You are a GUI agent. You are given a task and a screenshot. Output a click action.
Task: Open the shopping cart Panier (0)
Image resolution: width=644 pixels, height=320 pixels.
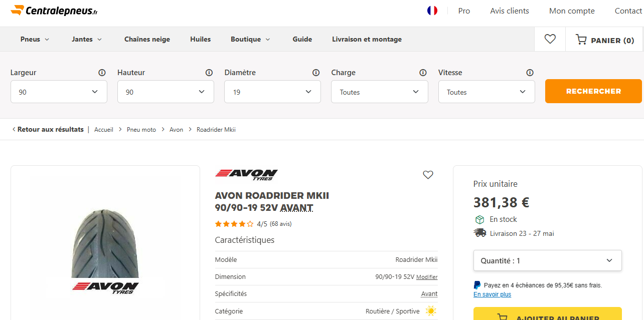(605, 40)
